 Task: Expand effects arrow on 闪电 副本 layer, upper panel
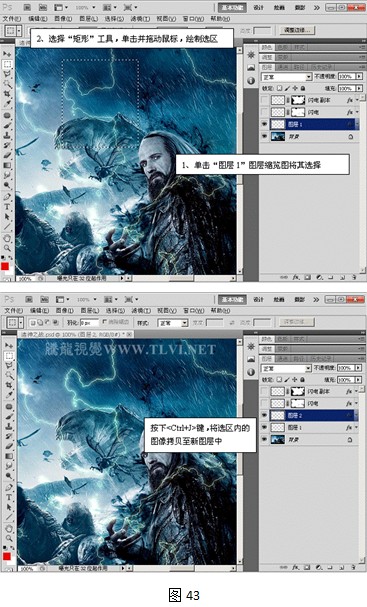coord(357,100)
